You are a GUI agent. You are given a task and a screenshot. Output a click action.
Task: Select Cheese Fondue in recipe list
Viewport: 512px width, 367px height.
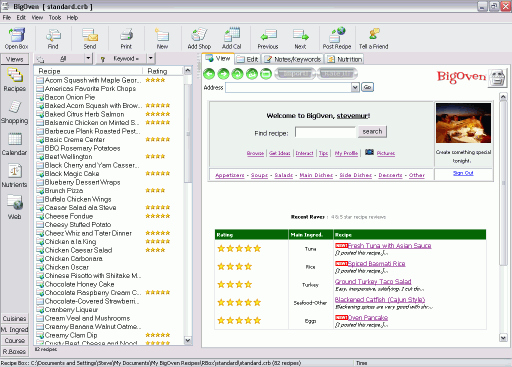(x=69, y=216)
